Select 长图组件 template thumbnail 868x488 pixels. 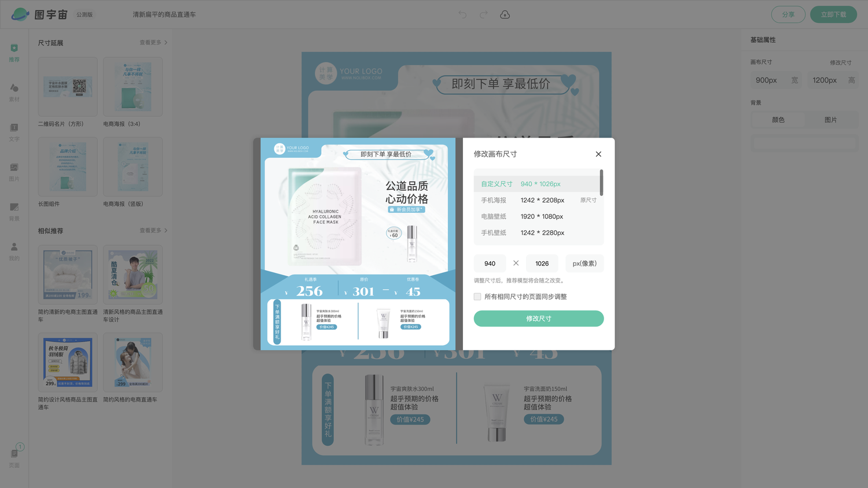pyautogui.click(x=68, y=167)
